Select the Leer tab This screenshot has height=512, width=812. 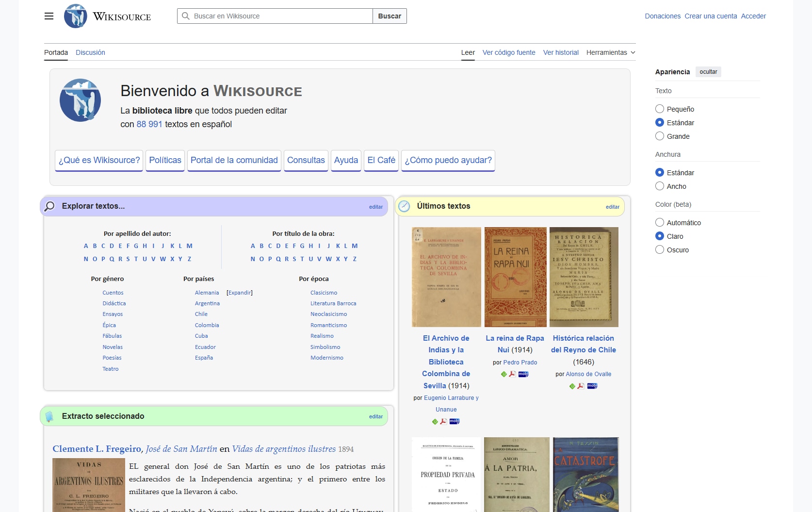[468, 52]
